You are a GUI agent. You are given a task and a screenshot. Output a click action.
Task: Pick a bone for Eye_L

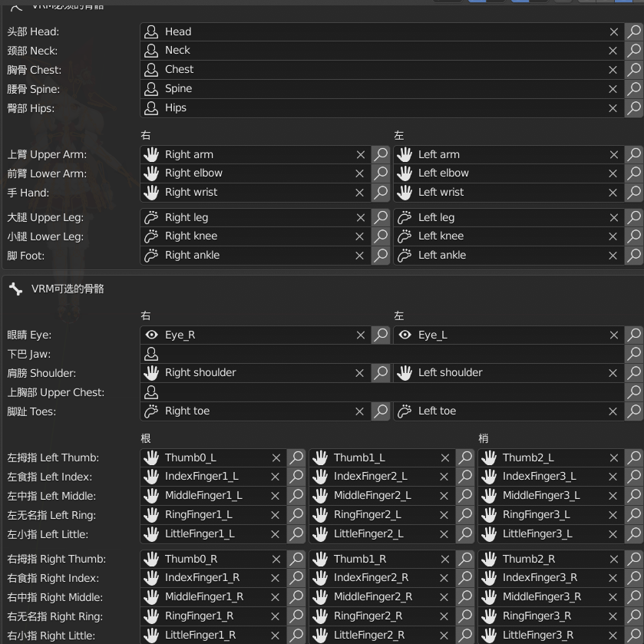pos(634,335)
